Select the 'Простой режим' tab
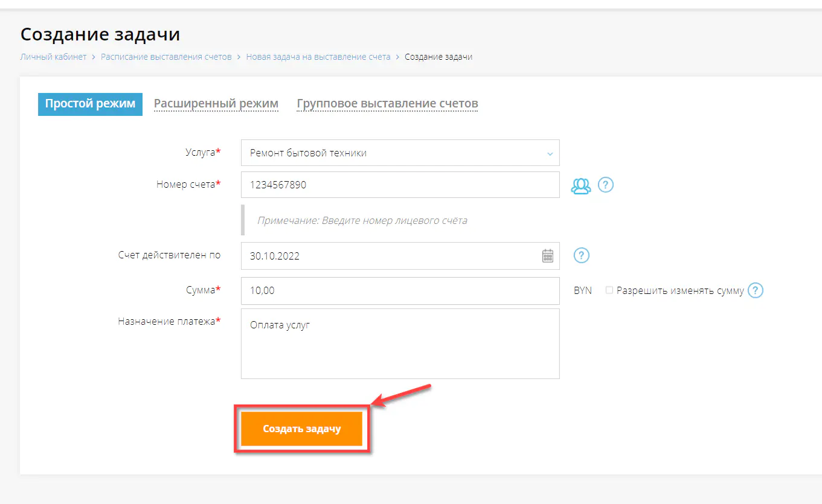This screenshot has height=504, width=822. pyautogui.click(x=90, y=104)
